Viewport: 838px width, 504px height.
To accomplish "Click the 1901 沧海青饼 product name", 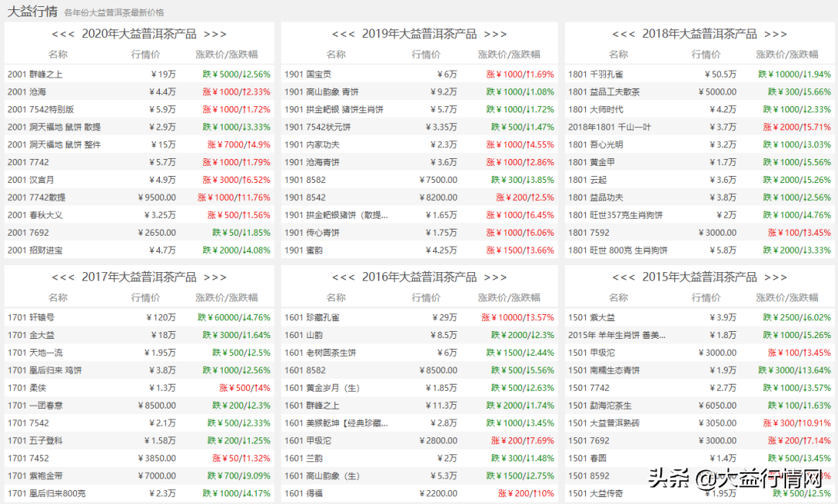I will [312, 162].
